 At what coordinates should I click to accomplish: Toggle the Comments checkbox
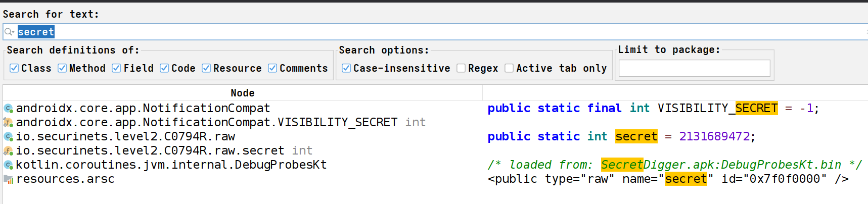[272, 68]
